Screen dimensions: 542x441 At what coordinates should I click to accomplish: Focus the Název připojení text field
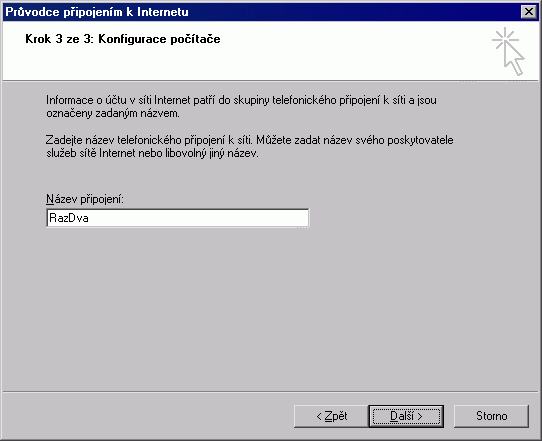178,218
